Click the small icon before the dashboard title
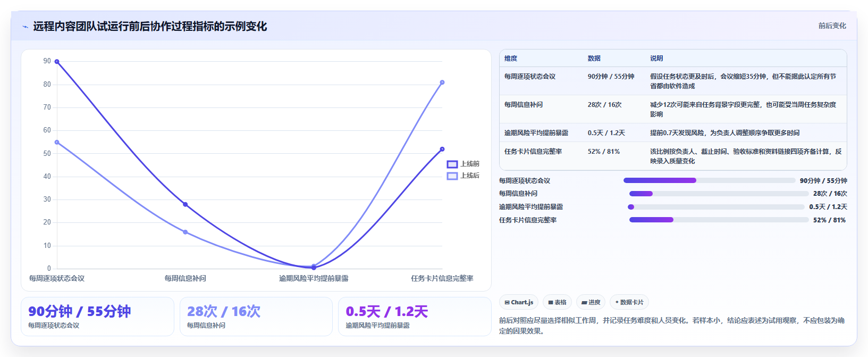 click(x=25, y=27)
